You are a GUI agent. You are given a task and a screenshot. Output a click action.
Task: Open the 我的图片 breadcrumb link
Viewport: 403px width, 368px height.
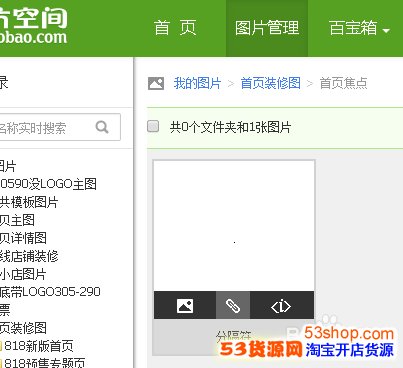(197, 83)
